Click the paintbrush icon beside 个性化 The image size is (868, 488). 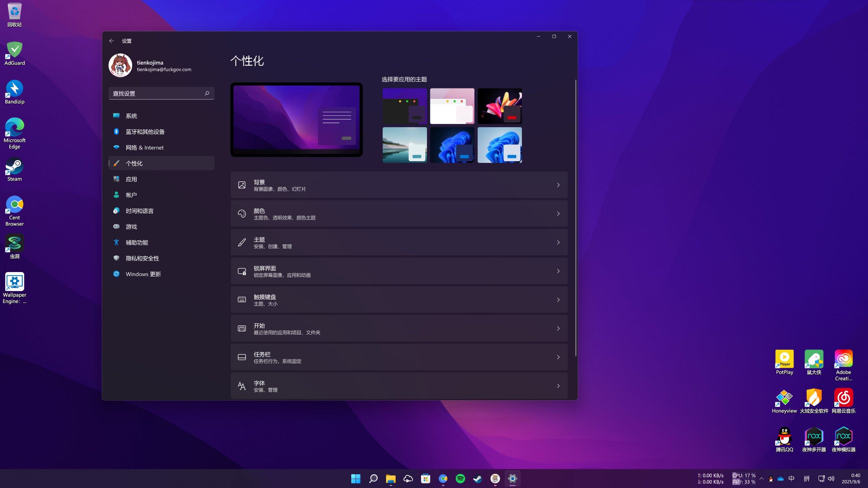click(x=116, y=163)
